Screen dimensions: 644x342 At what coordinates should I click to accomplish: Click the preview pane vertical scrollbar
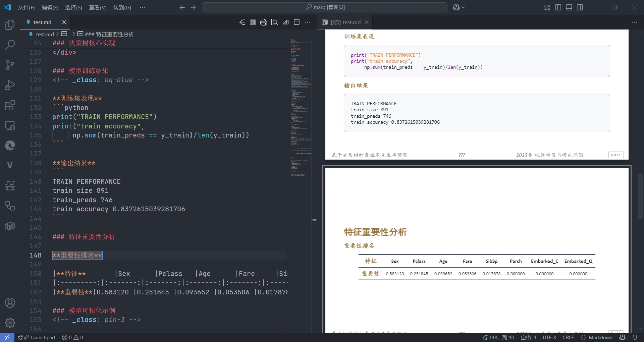(x=640, y=197)
